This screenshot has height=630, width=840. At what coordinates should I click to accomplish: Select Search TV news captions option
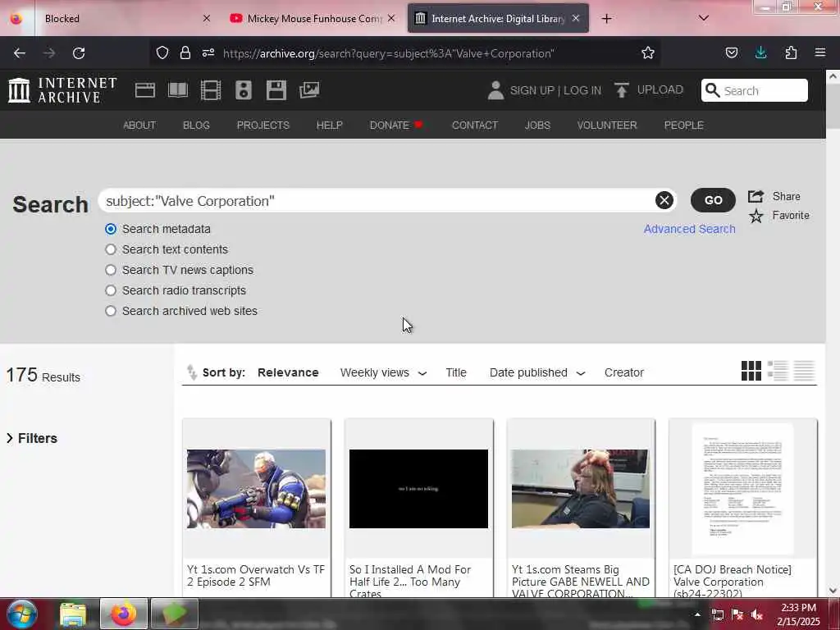pos(111,269)
